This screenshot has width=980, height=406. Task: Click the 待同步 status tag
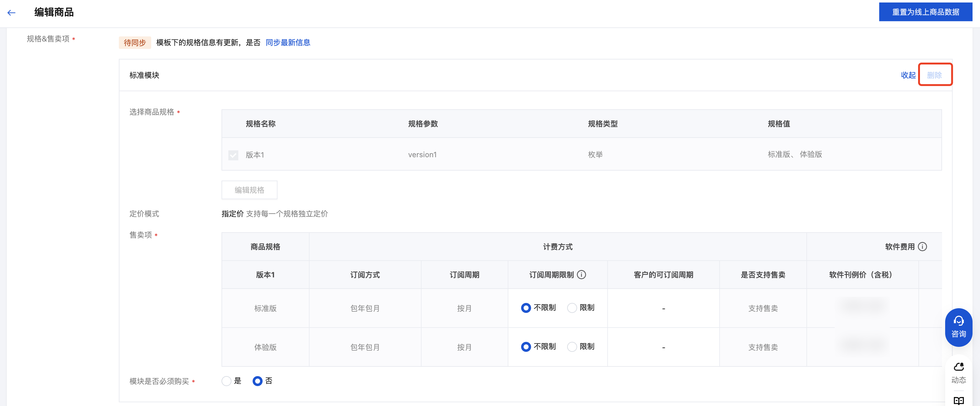pyautogui.click(x=135, y=43)
